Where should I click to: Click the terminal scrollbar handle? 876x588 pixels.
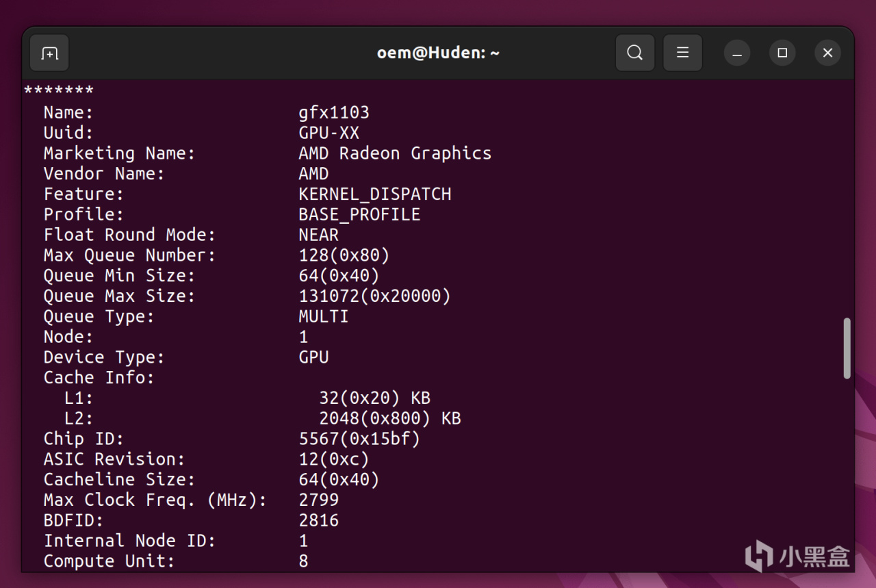pos(847,348)
